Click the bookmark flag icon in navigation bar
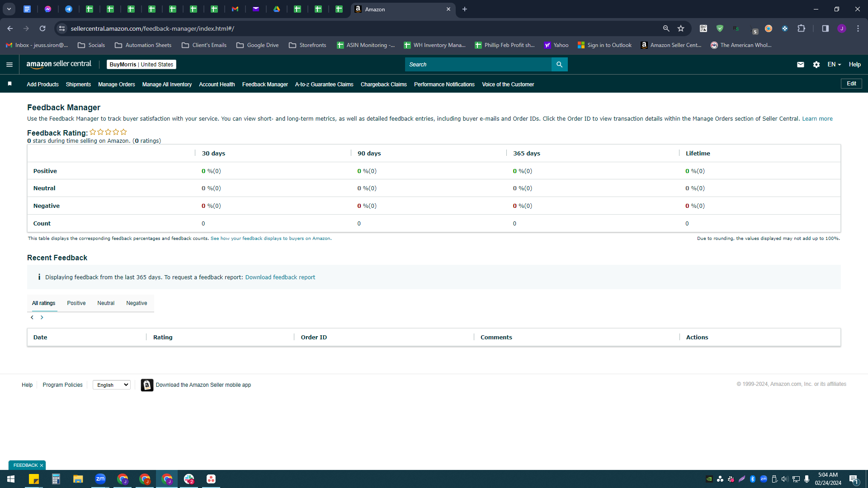Screen dimensions: 868x488 pos(9,84)
